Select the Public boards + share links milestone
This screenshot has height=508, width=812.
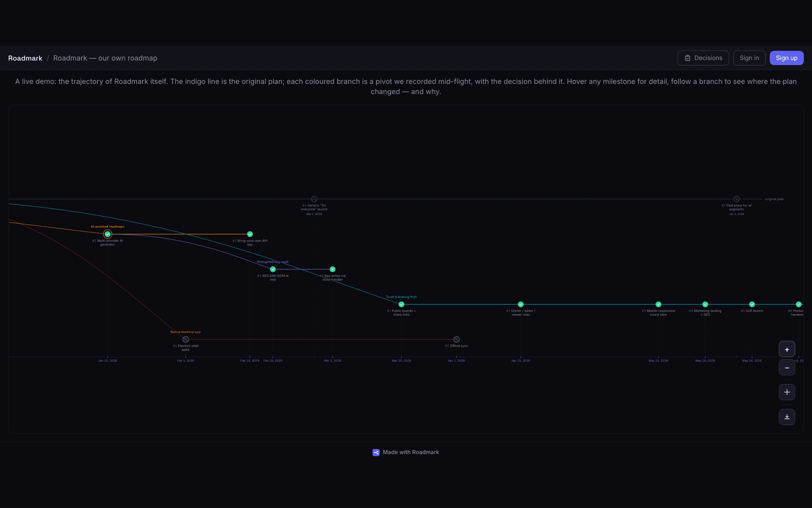click(401, 304)
